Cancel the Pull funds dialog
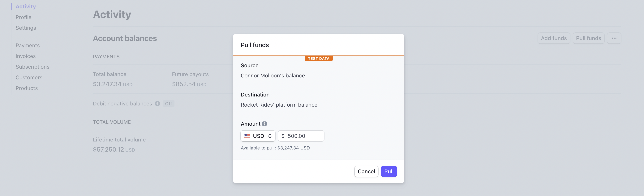This screenshot has width=644, height=196. 366,171
